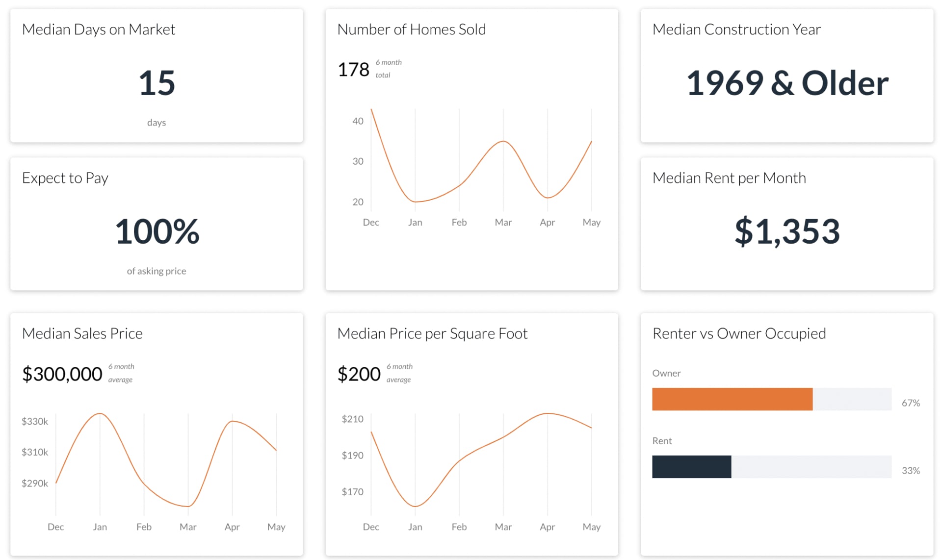Viewport: 942px width, 560px height.
Task: Click the Median Days on Market title
Action: pos(98,29)
